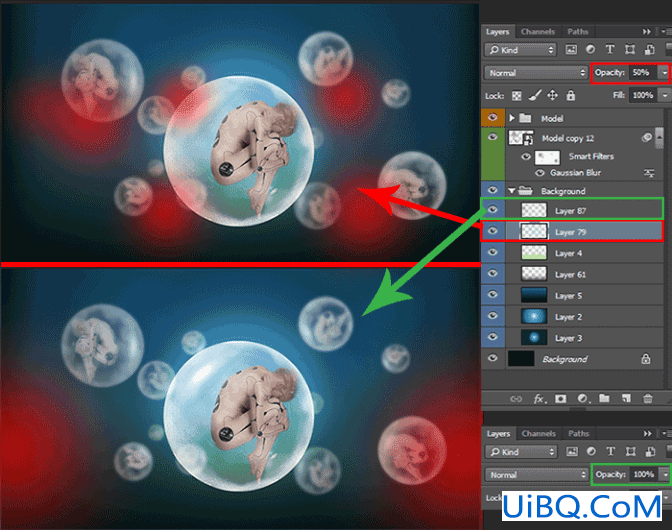Switch to Paths tab in top panel

pos(578,32)
